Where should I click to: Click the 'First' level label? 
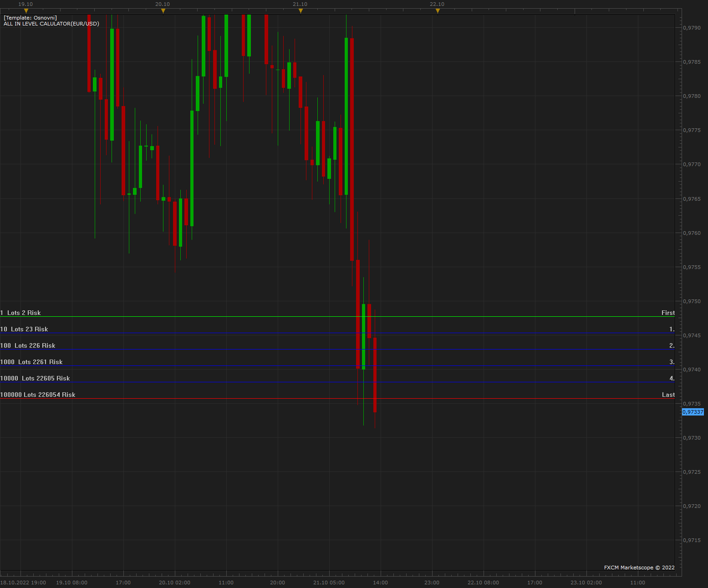[x=668, y=313]
